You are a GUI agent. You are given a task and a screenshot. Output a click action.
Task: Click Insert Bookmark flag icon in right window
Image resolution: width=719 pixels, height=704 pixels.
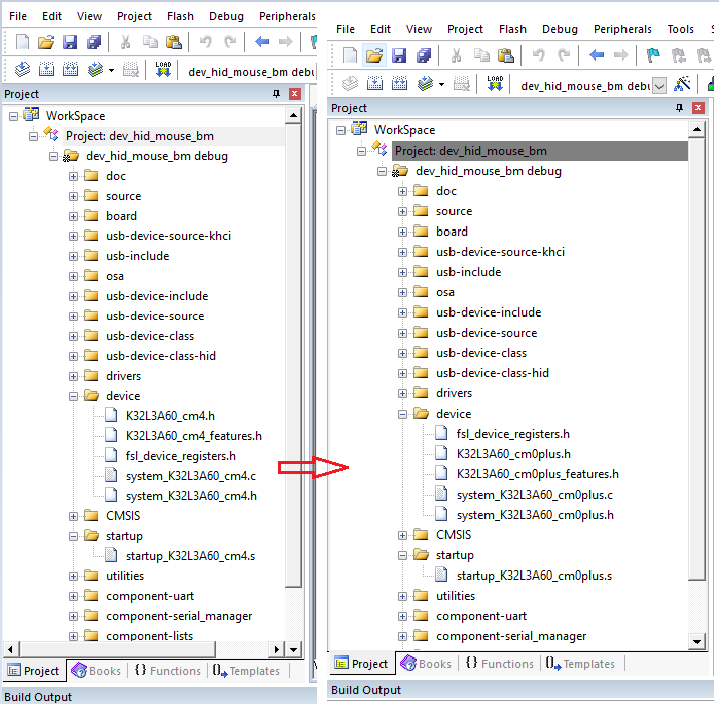tap(653, 55)
